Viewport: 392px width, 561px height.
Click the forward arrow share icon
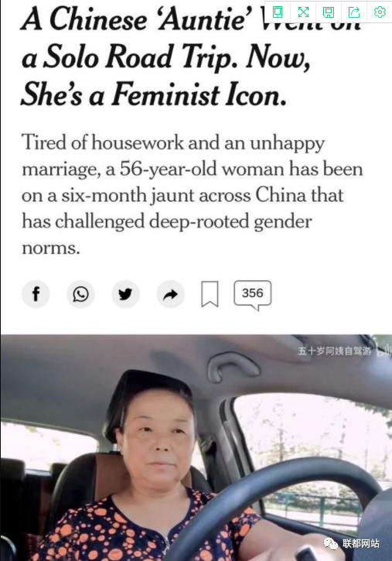click(x=170, y=294)
